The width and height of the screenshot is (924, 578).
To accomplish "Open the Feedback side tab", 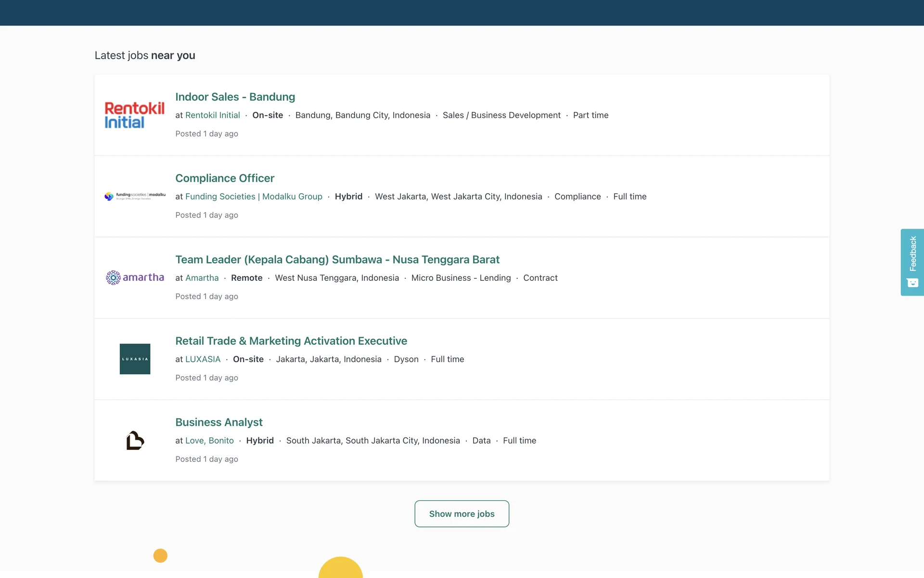I will pyautogui.click(x=912, y=254).
